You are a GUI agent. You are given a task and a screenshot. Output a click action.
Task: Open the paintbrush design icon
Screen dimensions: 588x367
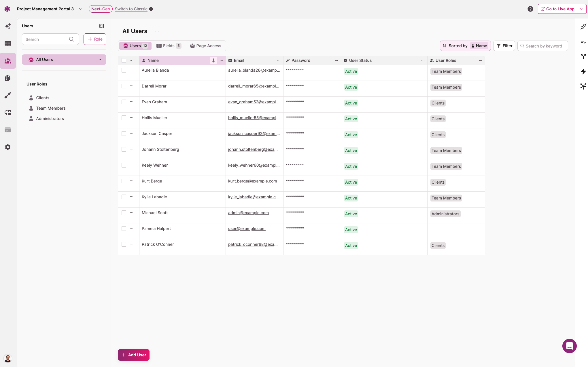click(x=8, y=95)
